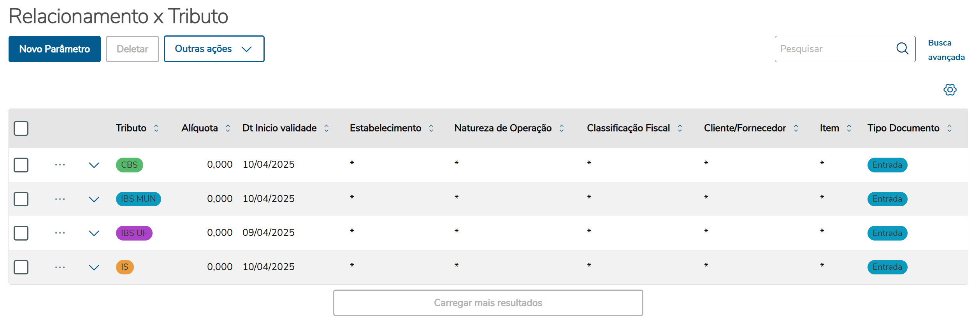Open the three-dot actions for CBS row

pos(60,165)
